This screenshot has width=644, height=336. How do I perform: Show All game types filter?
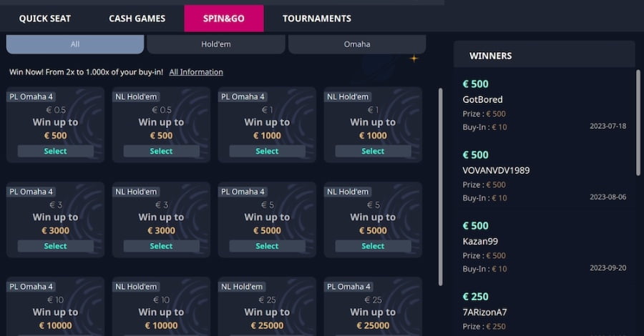pyautogui.click(x=74, y=44)
